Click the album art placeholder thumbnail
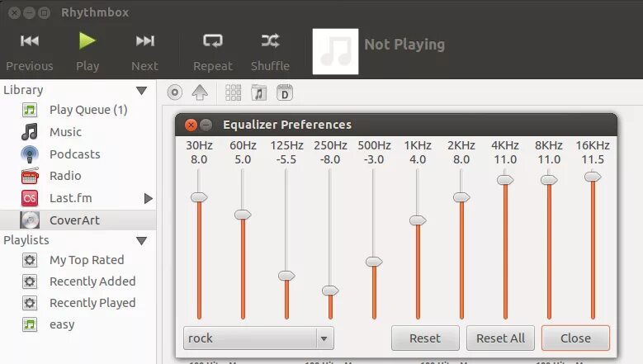 pos(335,52)
